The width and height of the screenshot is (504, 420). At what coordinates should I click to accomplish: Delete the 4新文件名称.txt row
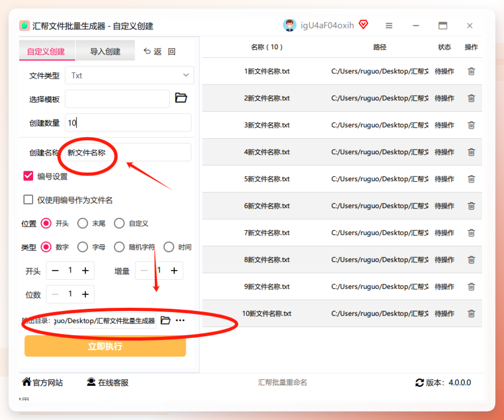point(471,152)
